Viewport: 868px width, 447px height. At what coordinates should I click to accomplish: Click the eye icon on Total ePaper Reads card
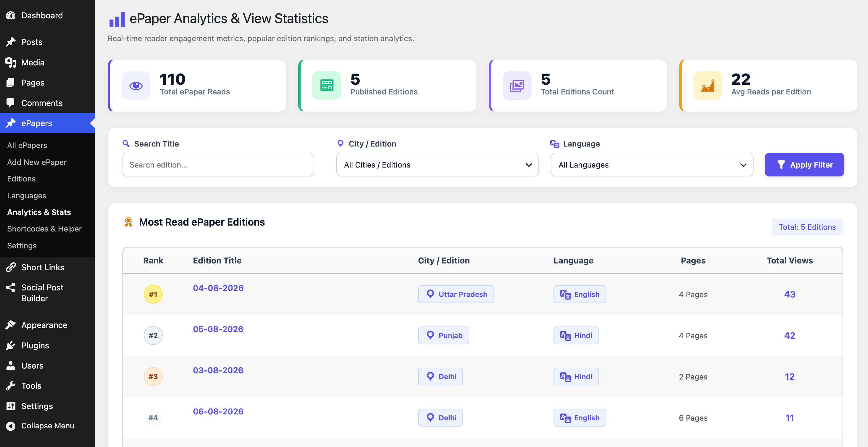click(136, 86)
